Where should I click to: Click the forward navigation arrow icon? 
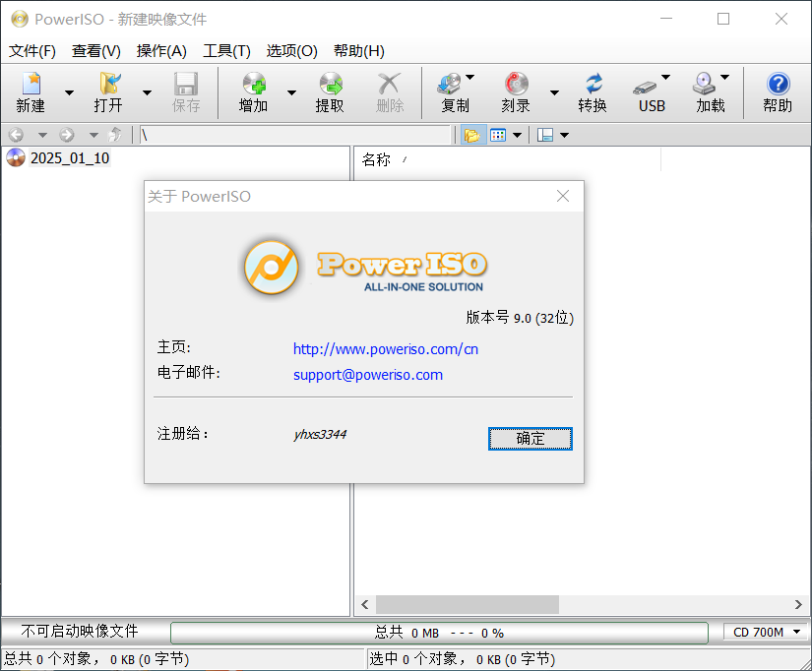click(x=67, y=135)
